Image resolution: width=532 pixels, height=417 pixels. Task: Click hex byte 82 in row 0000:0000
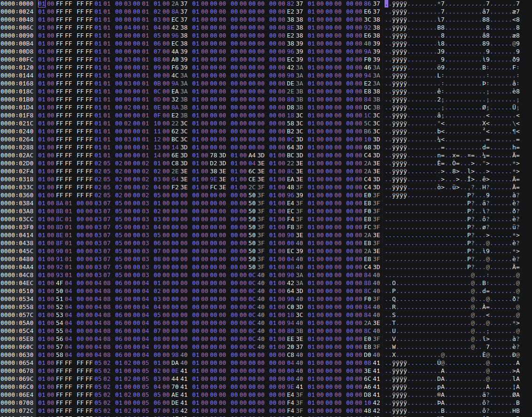291,4
